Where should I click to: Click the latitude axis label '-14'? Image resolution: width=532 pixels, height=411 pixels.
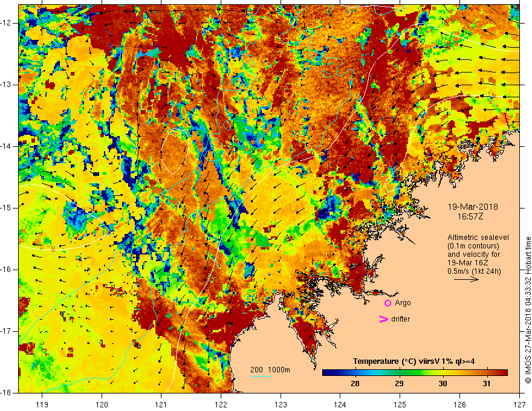7,146
